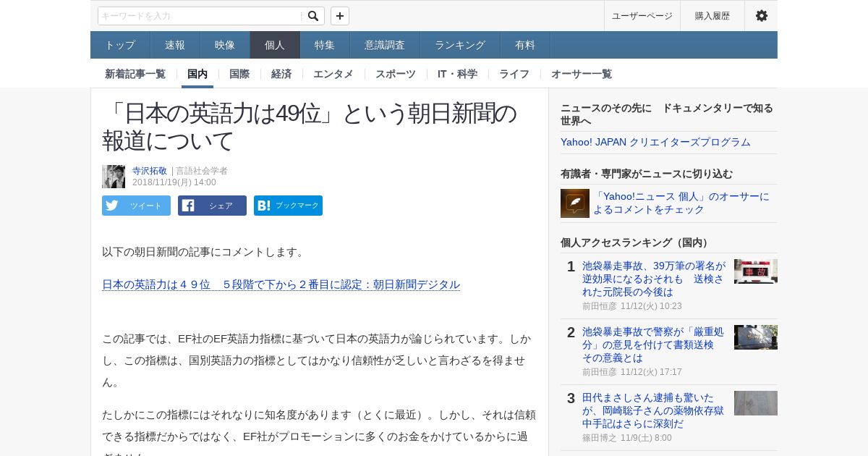This screenshot has height=456, width=868.
Task: Switch to the 特集 tab
Action: (325, 45)
